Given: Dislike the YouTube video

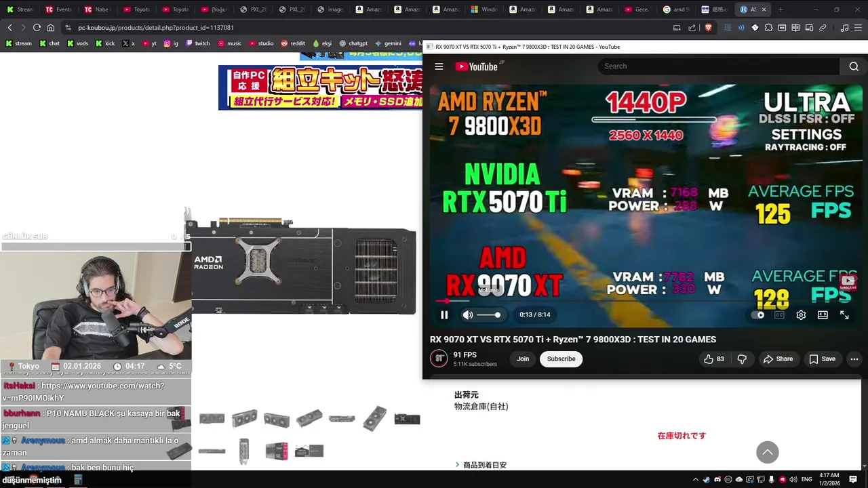Looking at the screenshot, I should click(742, 359).
